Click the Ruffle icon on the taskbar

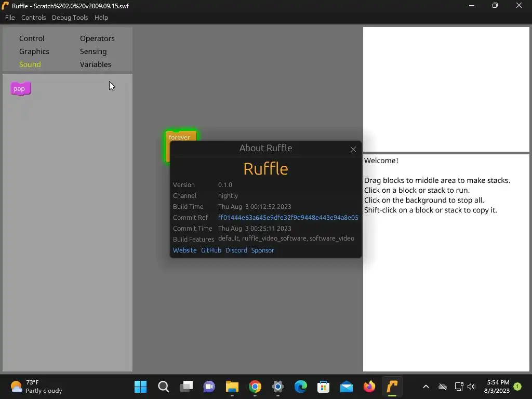[x=392, y=387]
